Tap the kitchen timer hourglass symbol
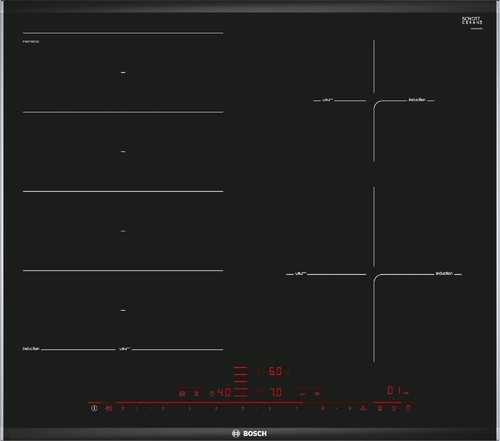The image size is (500, 441). click(380, 408)
